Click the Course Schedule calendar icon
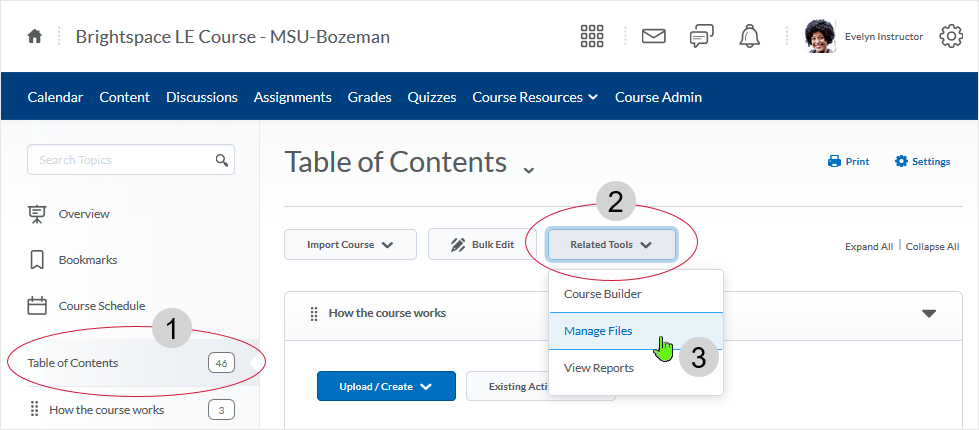The image size is (979, 430). 37,306
